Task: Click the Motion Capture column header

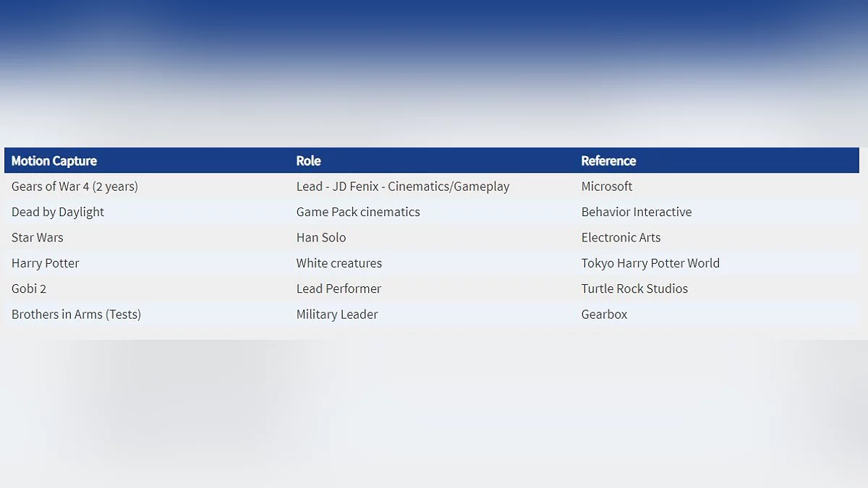Action: (147, 160)
